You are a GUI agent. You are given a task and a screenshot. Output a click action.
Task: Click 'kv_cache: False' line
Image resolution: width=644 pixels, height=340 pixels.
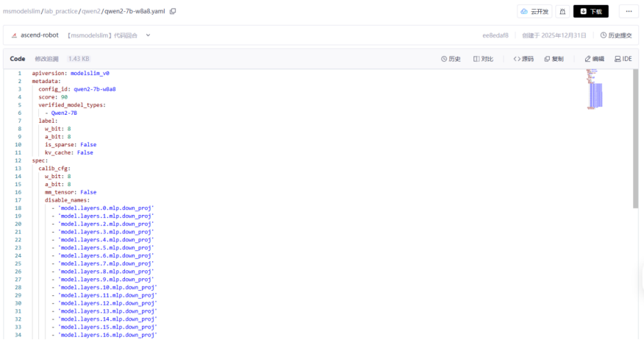pyautogui.click(x=69, y=152)
